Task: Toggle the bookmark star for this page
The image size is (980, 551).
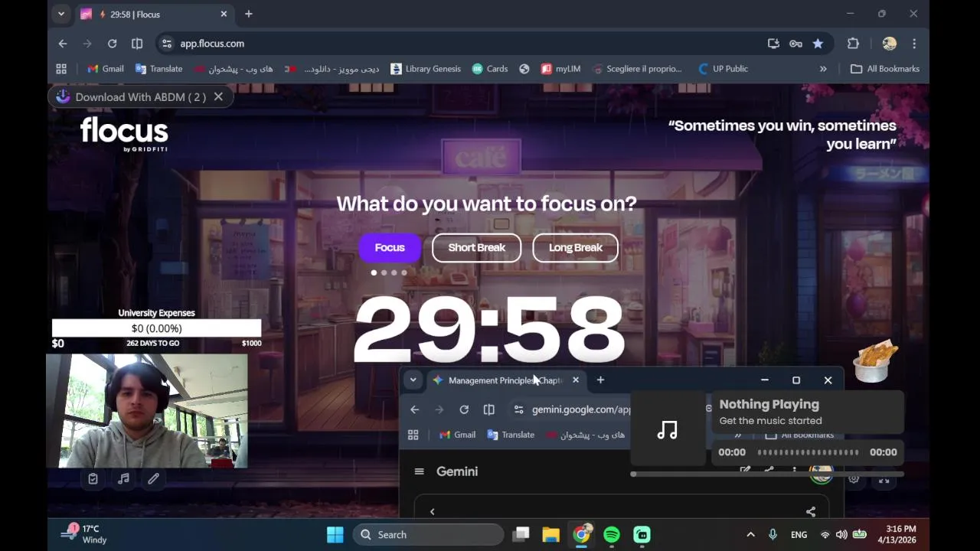Action: coord(818,44)
